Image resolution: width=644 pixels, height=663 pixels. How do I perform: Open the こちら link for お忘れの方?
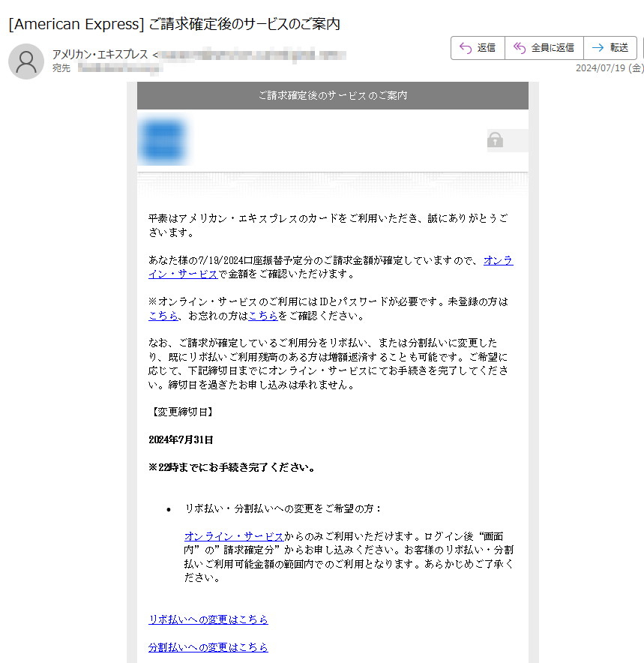pos(263,316)
